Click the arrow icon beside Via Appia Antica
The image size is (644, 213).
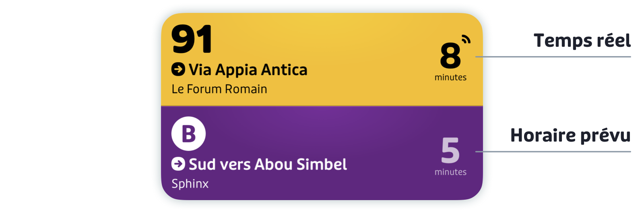[178, 69]
